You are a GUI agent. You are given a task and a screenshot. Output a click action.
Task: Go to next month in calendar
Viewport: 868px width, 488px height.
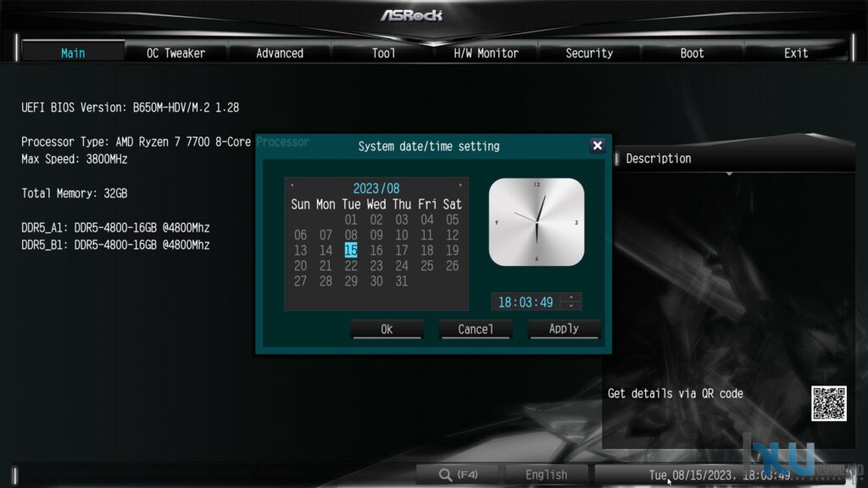[x=460, y=186]
